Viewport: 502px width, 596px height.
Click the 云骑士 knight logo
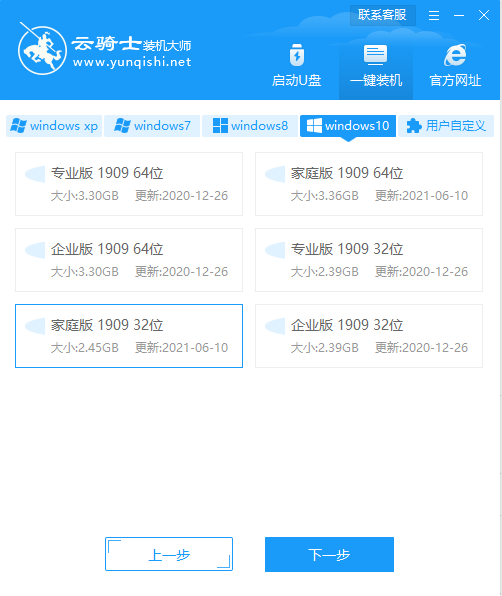click(42, 50)
